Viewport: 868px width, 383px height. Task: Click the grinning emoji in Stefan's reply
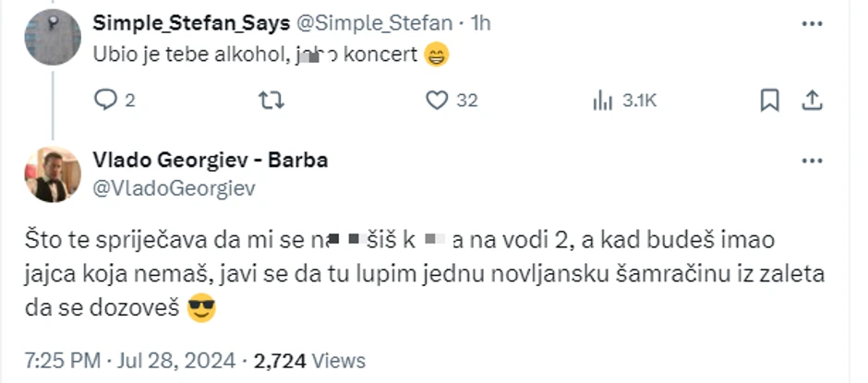437,54
